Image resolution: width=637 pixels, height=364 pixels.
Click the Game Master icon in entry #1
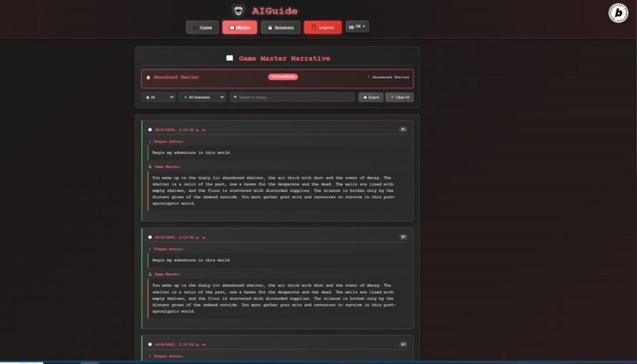coord(150,167)
